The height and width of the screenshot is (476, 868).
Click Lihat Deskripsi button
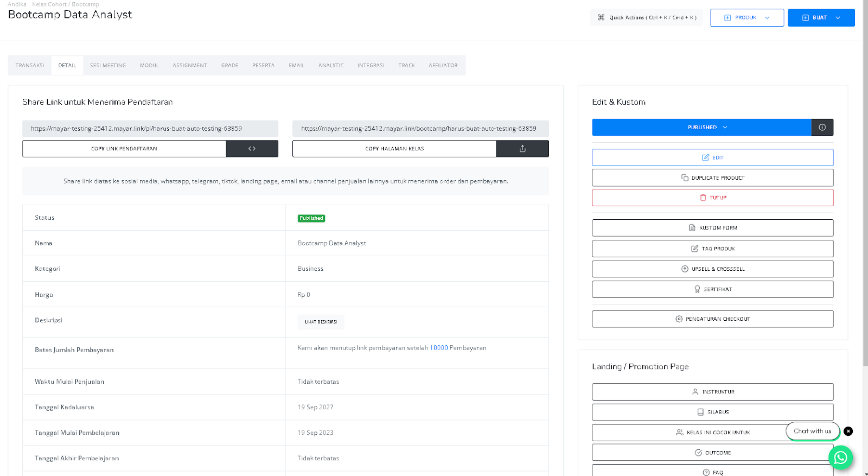pyautogui.click(x=321, y=322)
